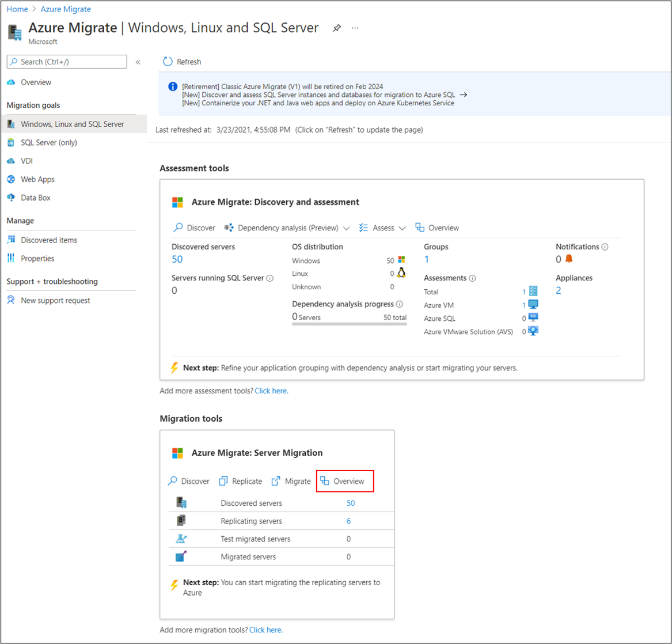The height and width of the screenshot is (644, 672).
Task: Click the info icon beside Assessments
Action: (472, 278)
